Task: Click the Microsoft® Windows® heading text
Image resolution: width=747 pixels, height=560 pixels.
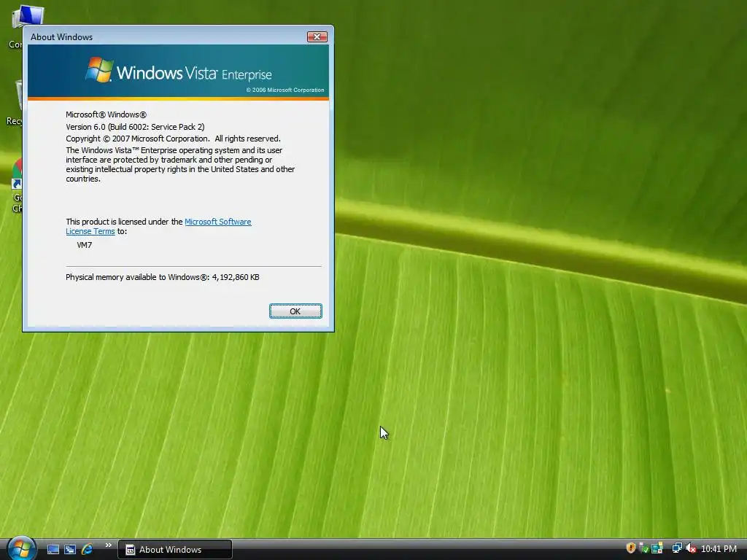Action: coord(107,114)
